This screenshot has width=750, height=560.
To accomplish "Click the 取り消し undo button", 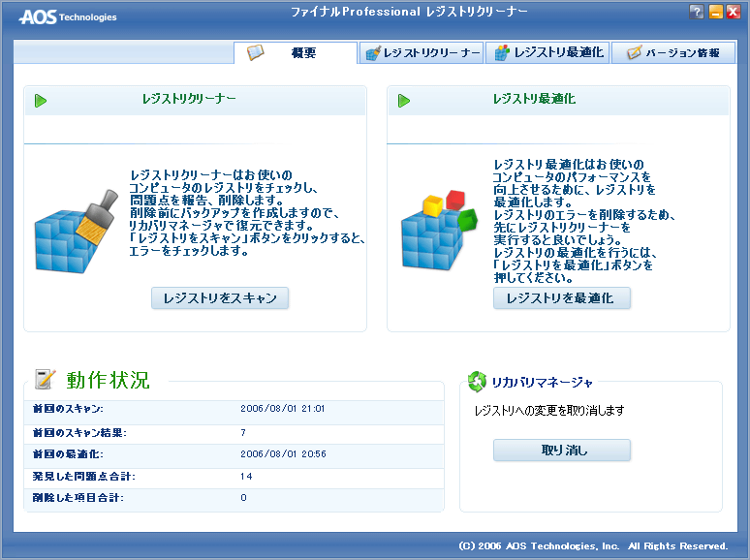I will pyautogui.click(x=562, y=450).
